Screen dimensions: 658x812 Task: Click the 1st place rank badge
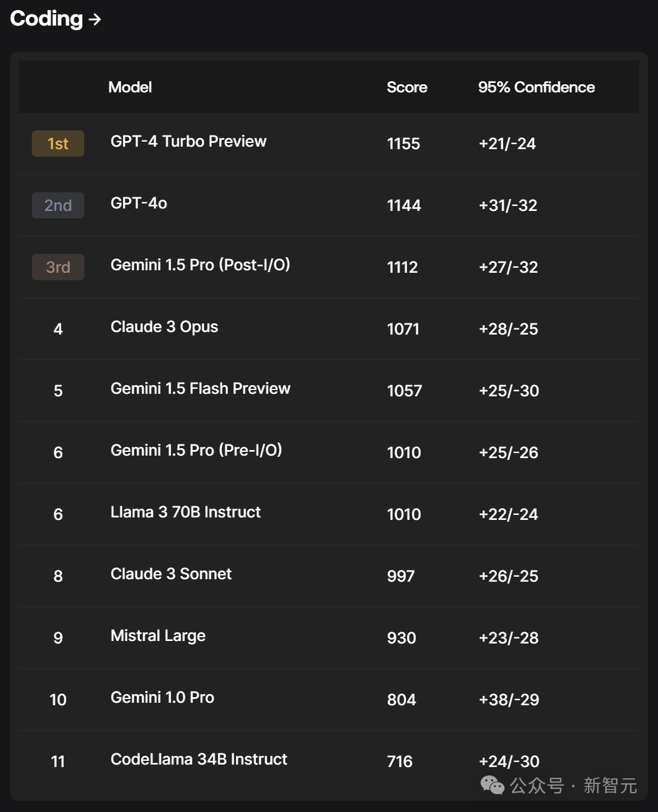[x=58, y=144]
